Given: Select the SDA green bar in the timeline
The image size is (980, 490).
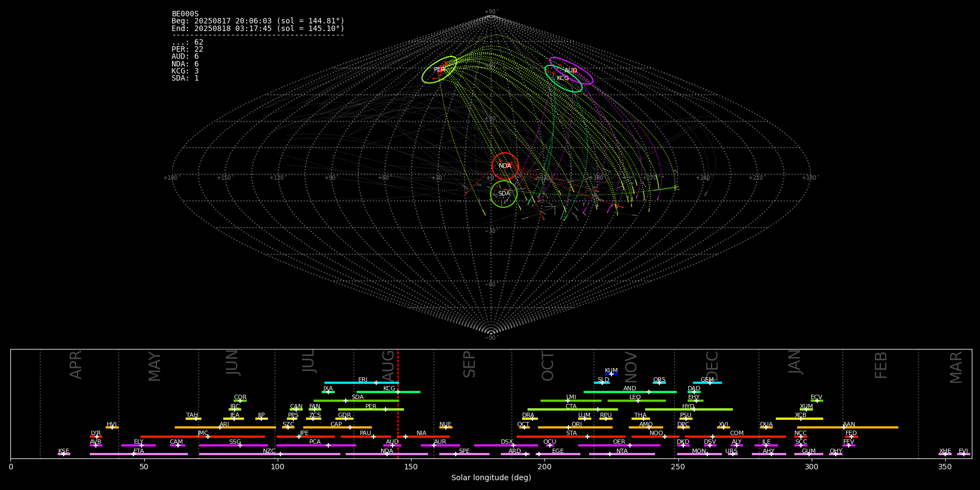Looking at the screenshot, I should click(356, 401).
